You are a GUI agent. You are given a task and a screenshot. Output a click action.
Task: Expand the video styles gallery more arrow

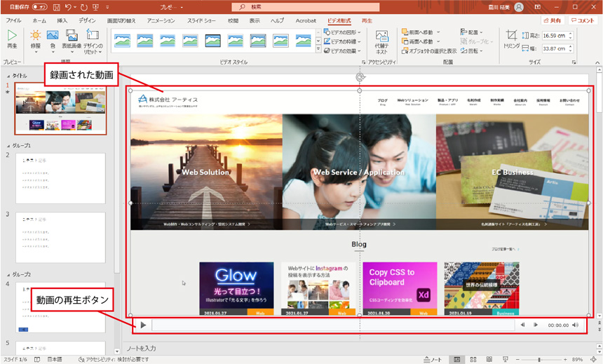point(318,49)
